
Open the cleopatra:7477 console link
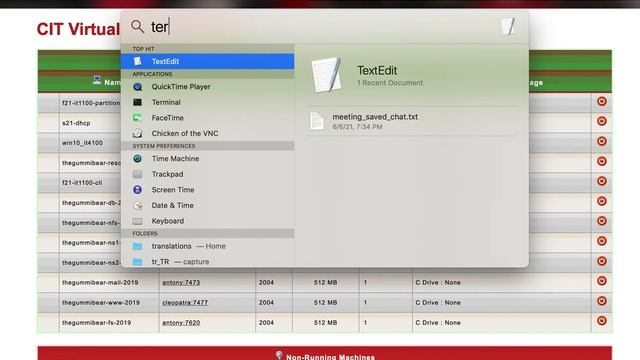(x=185, y=302)
